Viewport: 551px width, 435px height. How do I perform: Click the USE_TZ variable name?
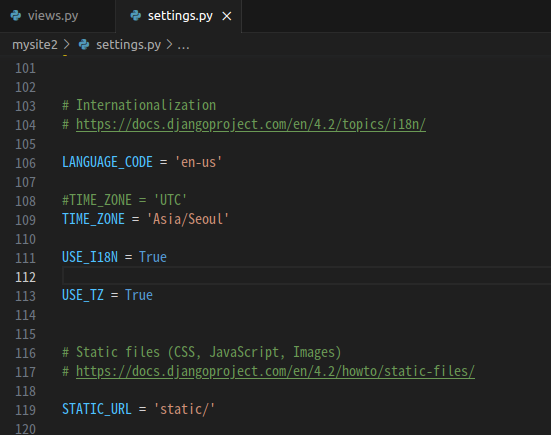(83, 295)
